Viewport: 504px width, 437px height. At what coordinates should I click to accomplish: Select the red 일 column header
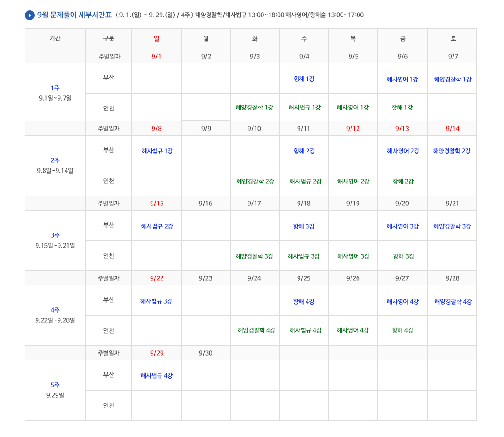[156, 39]
